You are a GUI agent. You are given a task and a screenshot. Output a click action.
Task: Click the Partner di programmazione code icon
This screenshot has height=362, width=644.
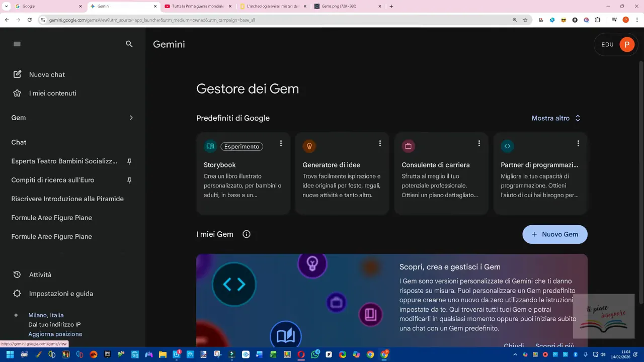pyautogui.click(x=507, y=146)
